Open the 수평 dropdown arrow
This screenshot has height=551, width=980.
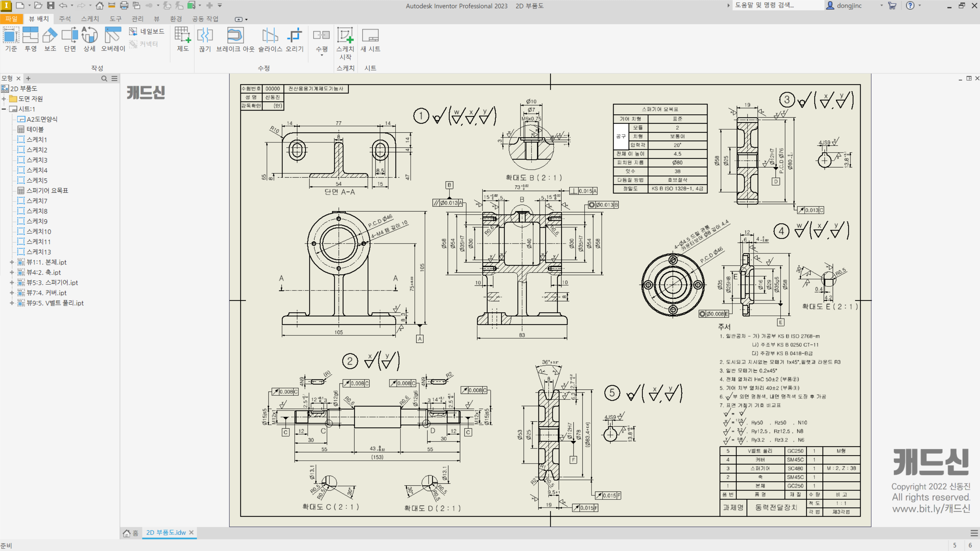(322, 56)
